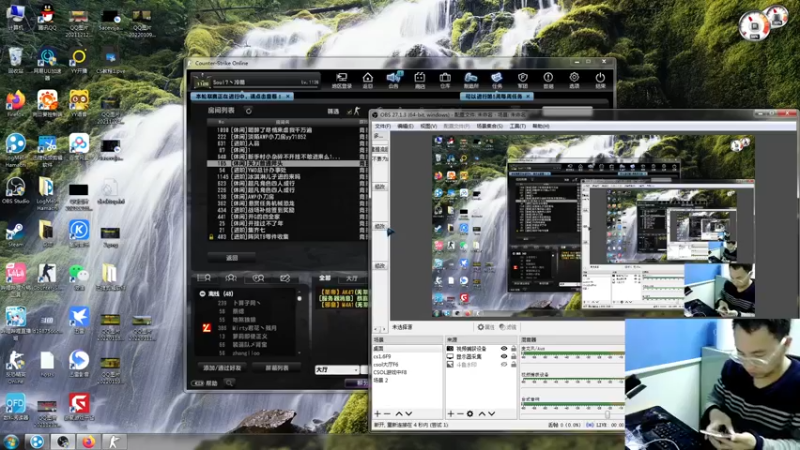Toggle visibility of video capture device source
This screenshot has width=800, height=450.
[504, 349]
